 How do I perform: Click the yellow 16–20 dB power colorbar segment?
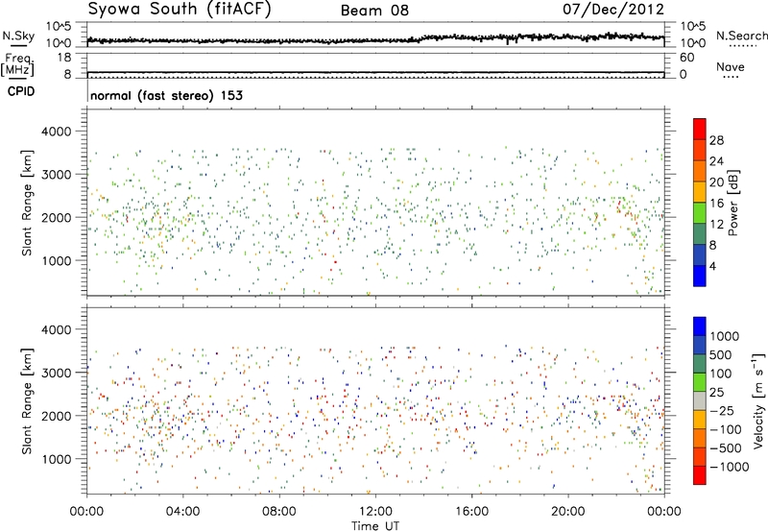[700, 192]
